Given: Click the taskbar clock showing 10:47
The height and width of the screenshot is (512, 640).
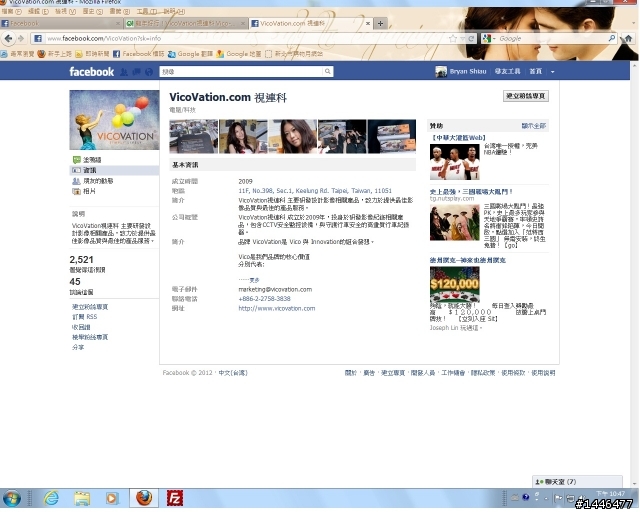Looking at the screenshot, I should pyautogui.click(x=610, y=494).
